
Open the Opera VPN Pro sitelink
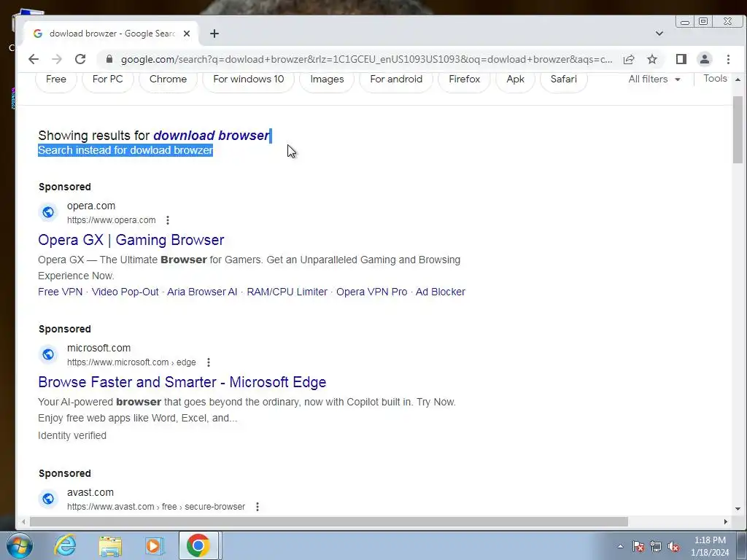click(371, 292)
